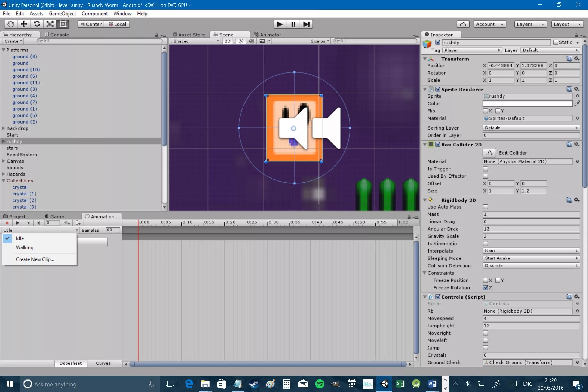
Task: Toggle the Static checkbox
Action: (x=556, y=42)
